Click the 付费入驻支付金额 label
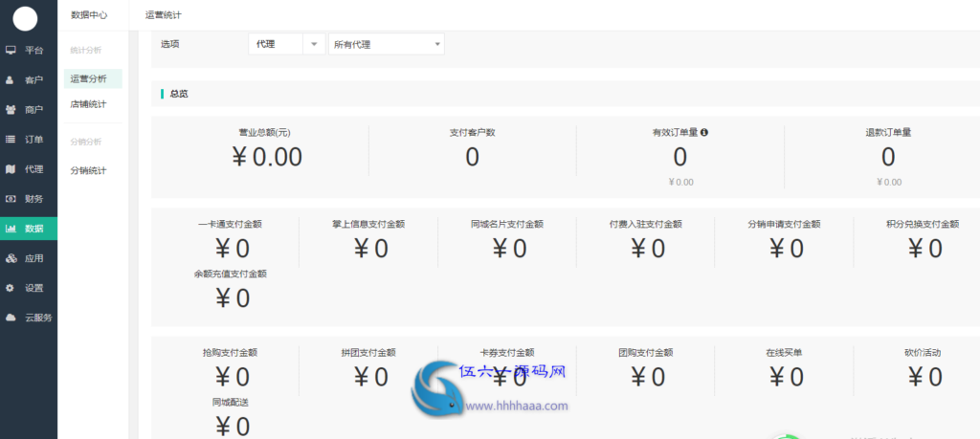This screenshot has width=980, height=439. tap(646, 224)
